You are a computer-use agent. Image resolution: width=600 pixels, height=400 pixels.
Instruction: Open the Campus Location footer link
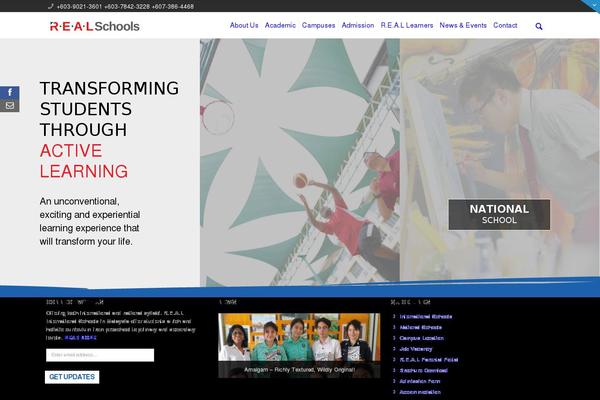(421, 338)
